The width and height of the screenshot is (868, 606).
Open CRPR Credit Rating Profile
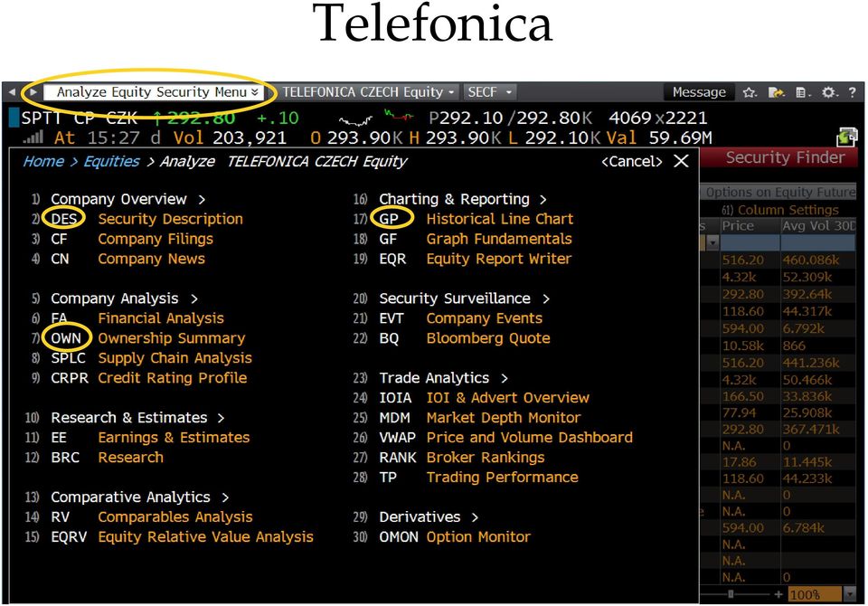click(x=149, y=378)
